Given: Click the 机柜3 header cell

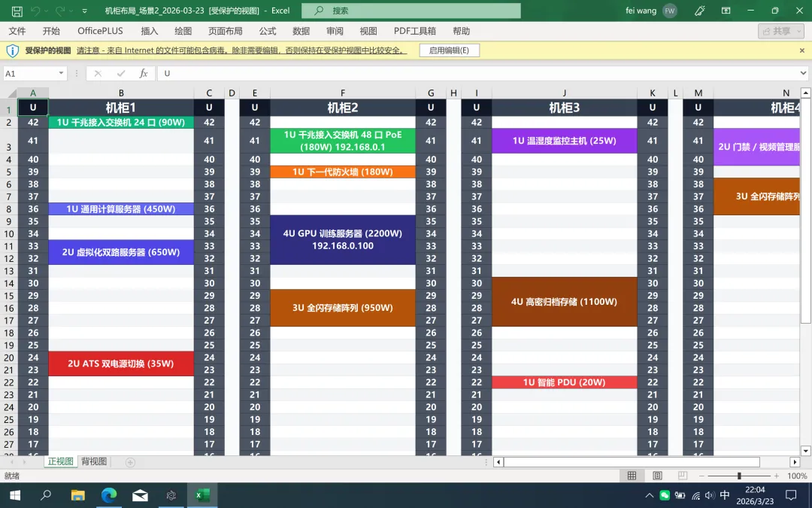Looking at the screenshot, I should click(x=565, y=108).
